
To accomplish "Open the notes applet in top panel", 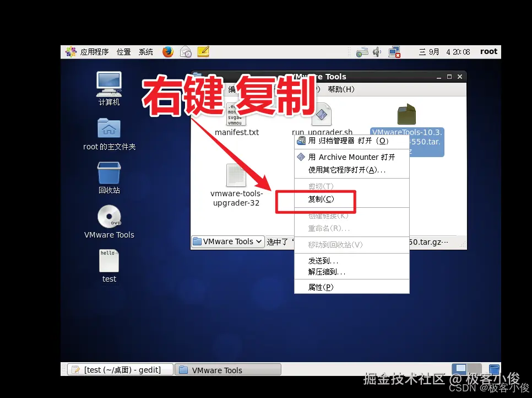I will 203,52.
